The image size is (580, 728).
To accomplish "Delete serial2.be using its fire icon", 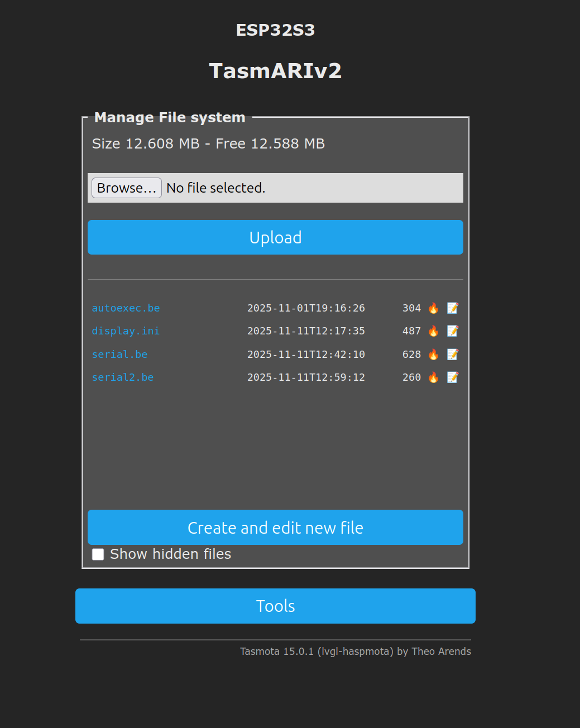I will (x=433, y=377).
